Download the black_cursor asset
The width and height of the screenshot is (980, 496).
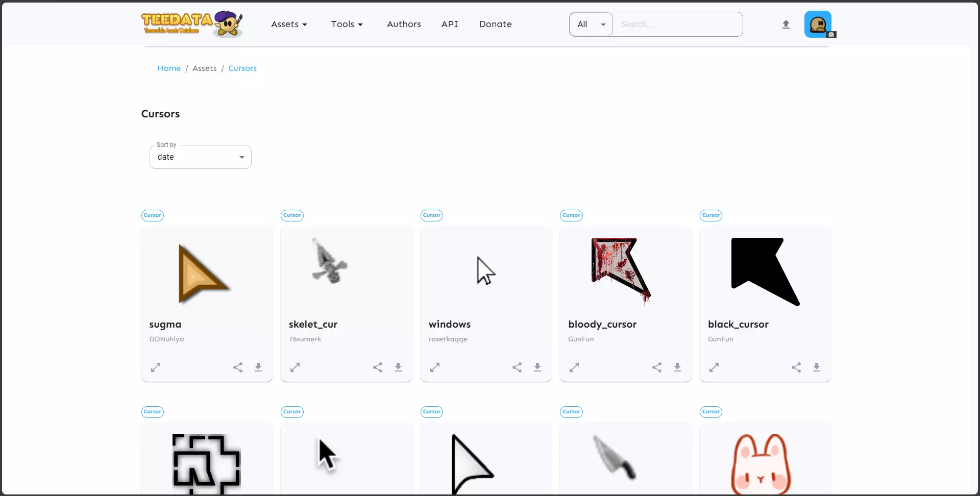click(x=817, y=367)
